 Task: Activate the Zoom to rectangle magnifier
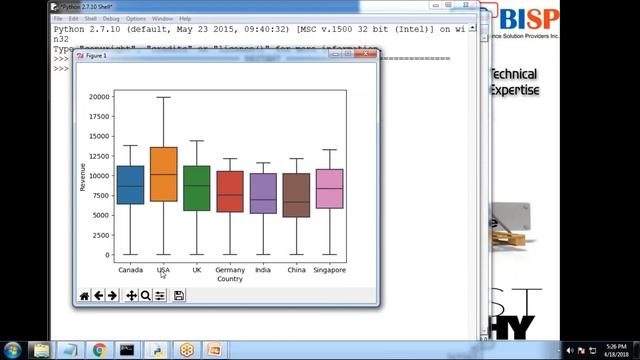coord(145,296)
